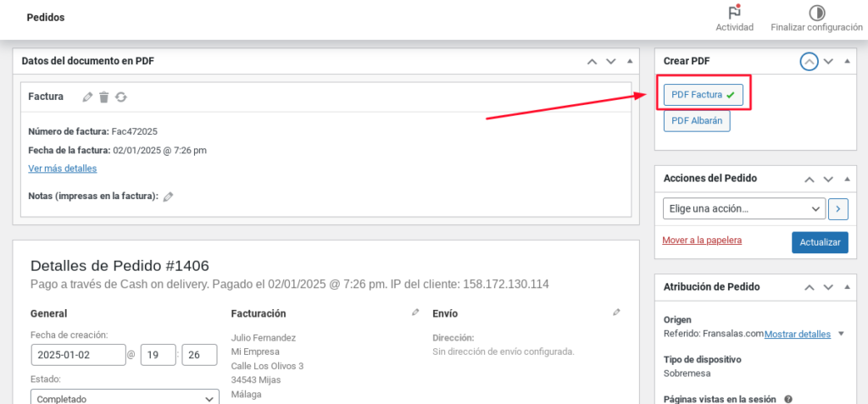Viewport: 868px width, 404px height.
Task: Select invoice number Fac472025 text
Action: (x=135, y=132)
